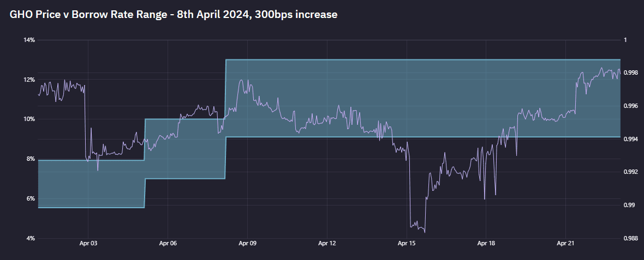Viewport: 644px width, 260px height.
Task: Click the Apr 15 x-axis date label
Action: click(x=407, y=244)
